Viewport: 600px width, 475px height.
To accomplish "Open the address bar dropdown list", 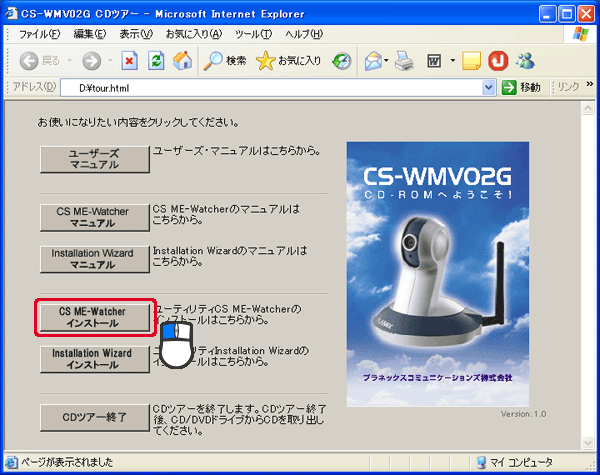I will point(488,88).
